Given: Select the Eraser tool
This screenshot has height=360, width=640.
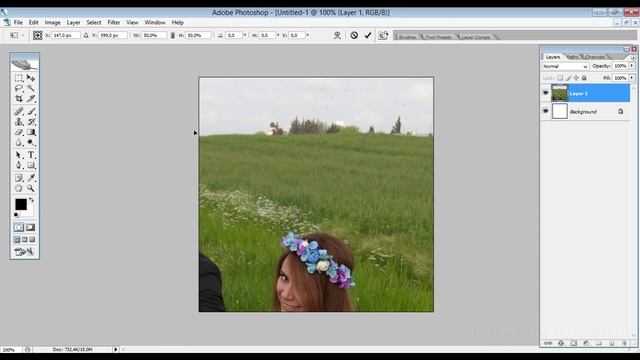Looking at the screenshot, I should pos(19,132).
